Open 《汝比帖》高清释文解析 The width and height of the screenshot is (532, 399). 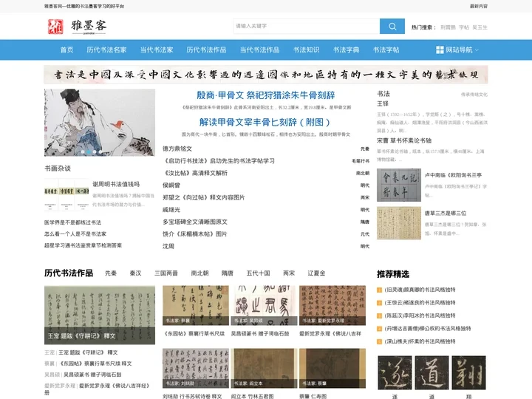click(x=195, y=173)
